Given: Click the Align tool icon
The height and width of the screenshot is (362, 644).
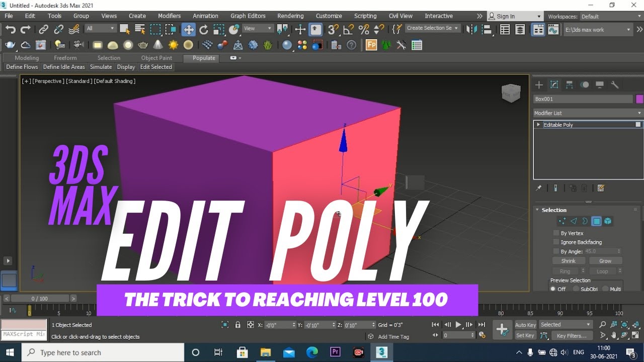Looking at the screenshot, I should (487, 30).
